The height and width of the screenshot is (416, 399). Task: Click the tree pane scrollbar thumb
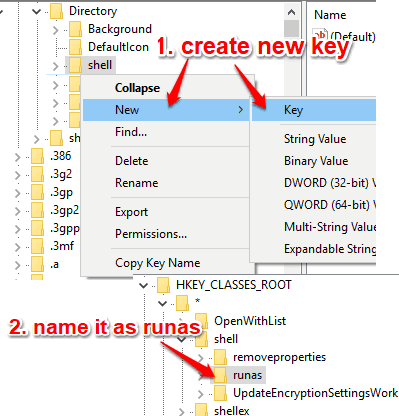pyautogui.click(x=291, y=28)
